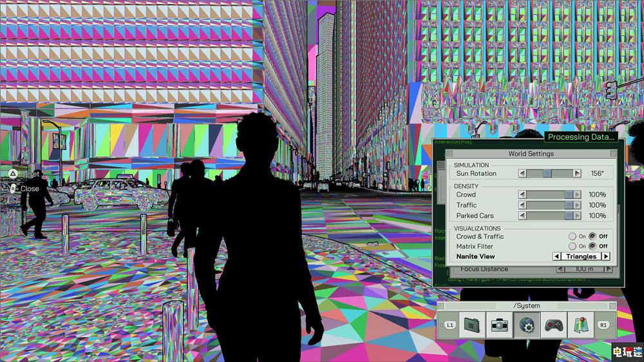Switch Nanite View to next option
This screenshot has width=644, height=362.
coord(606,256)
